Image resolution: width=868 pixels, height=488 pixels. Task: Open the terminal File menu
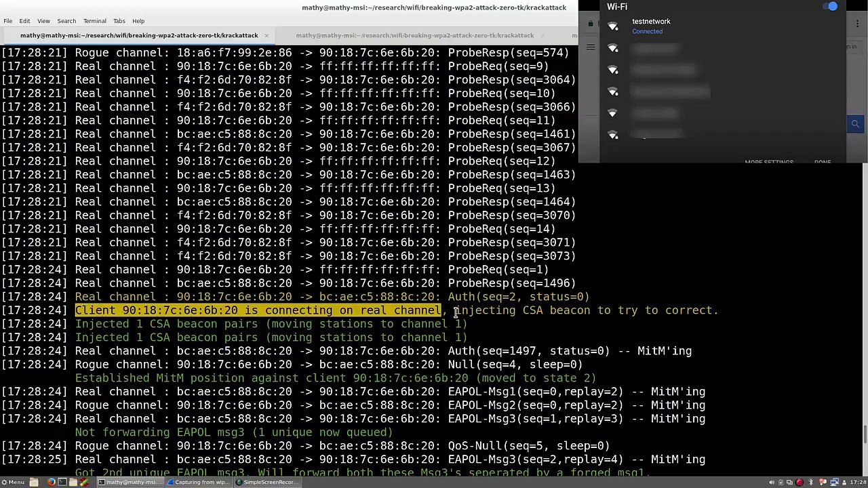click(8, 21)
